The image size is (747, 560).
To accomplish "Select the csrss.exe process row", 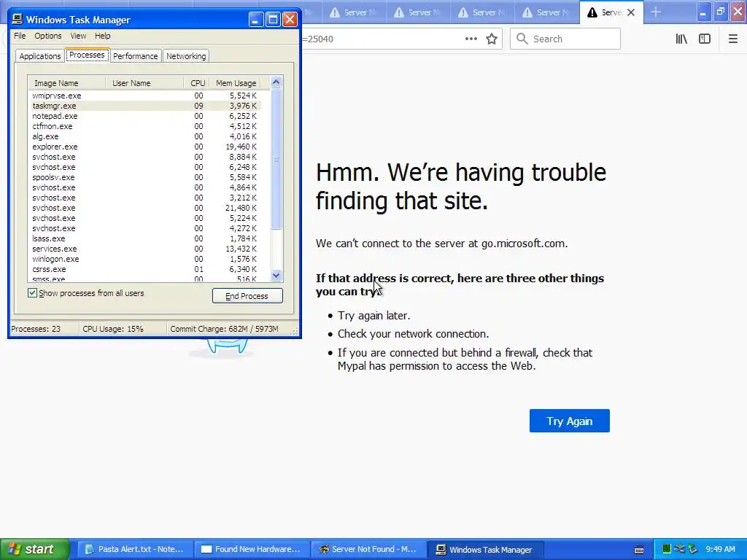I will [145, 269].
